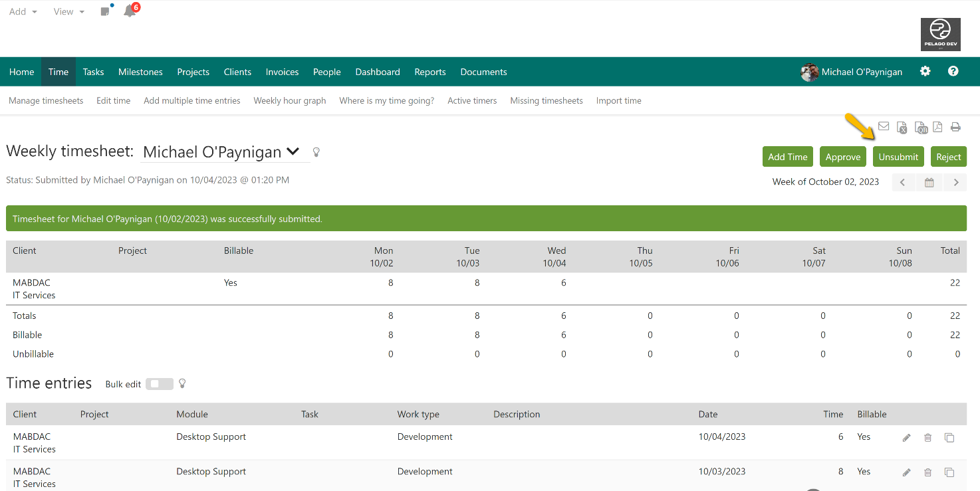This screenshot has width=980, height=491.
Task: Expand the View dropdown menu
Action: 69,11
